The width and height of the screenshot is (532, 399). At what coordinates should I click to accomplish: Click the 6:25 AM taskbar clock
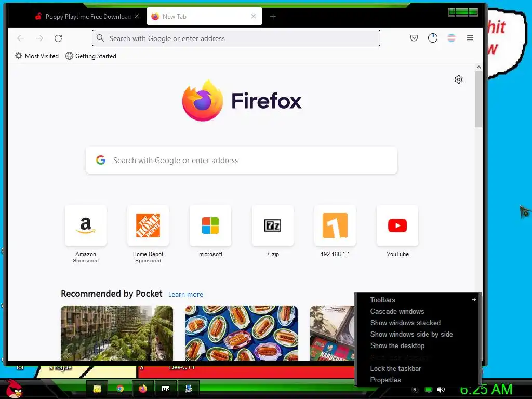click(x=486, y=390)
